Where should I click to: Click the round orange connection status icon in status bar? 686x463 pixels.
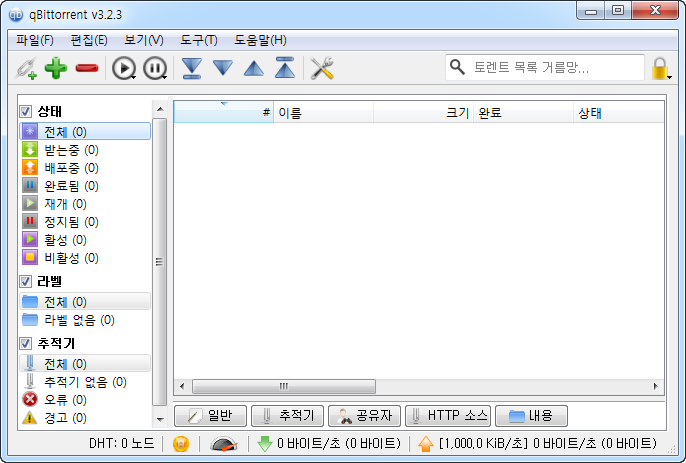click(x=181, y=444)
